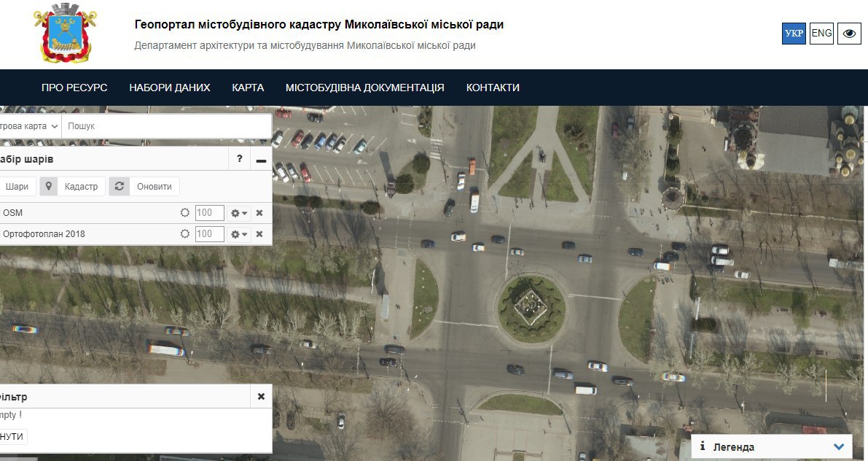
Task: Focus the Пошук search field
Action: (167, 126)
